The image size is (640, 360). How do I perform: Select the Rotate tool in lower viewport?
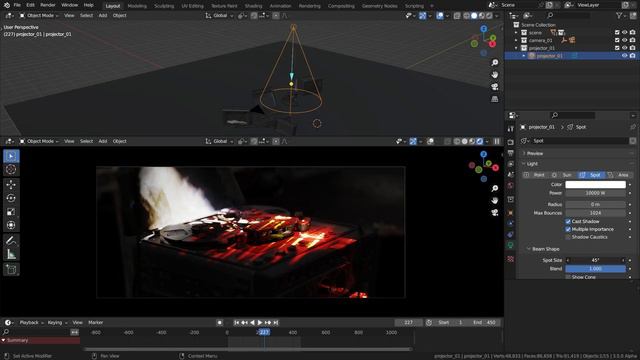point(11,198)
